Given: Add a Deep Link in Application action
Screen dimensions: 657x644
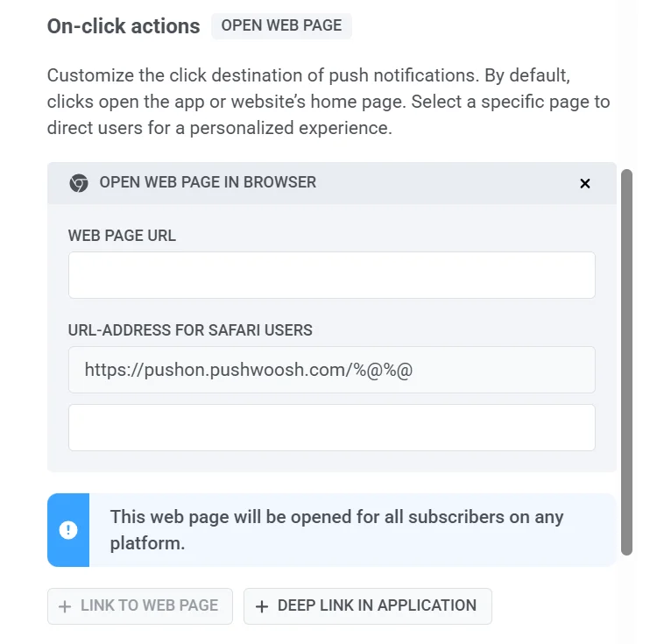Looking at the screenshot, I should tap(368, 606).
